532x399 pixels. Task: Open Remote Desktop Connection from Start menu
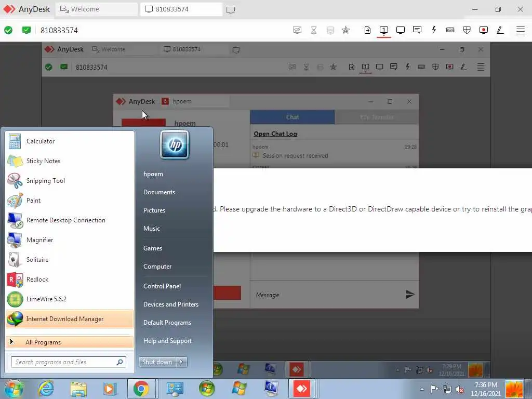(x=70, y=220)
